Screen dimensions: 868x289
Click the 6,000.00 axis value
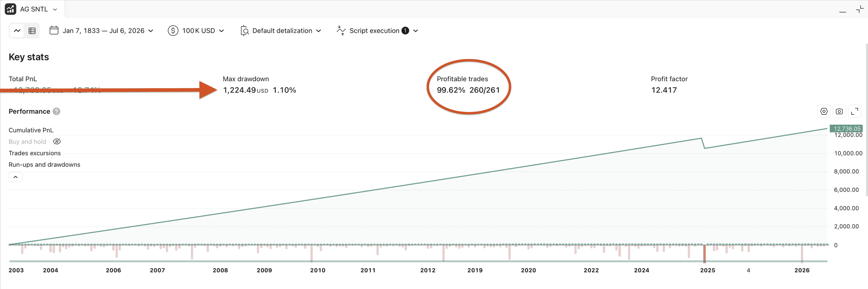[847, 190]
